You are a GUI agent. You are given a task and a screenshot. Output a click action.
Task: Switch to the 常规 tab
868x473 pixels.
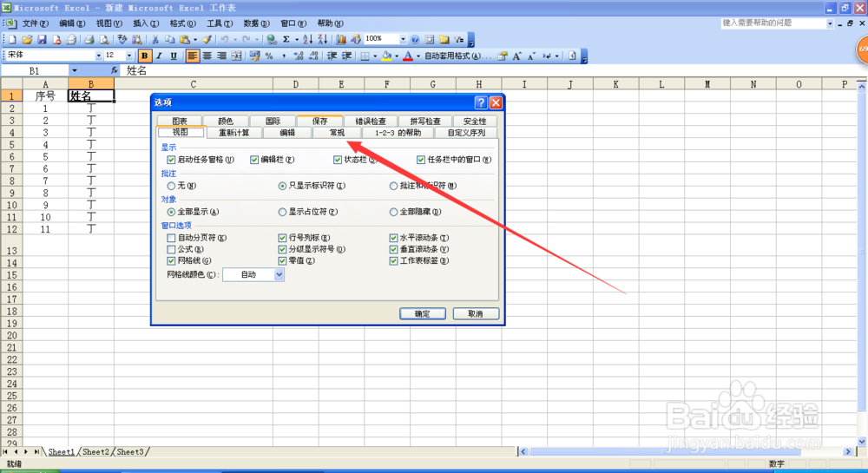coord(337,133)
